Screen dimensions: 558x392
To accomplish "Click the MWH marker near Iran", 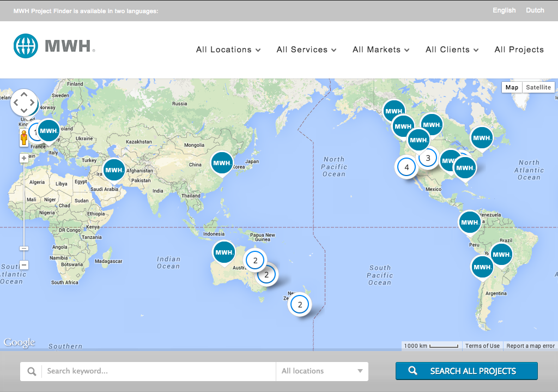I will pos(114,170).
